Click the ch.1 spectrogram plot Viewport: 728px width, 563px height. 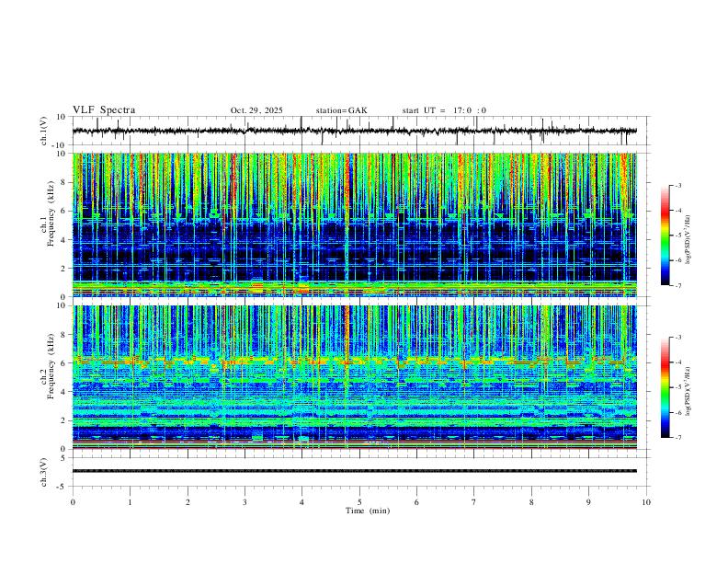355,224
